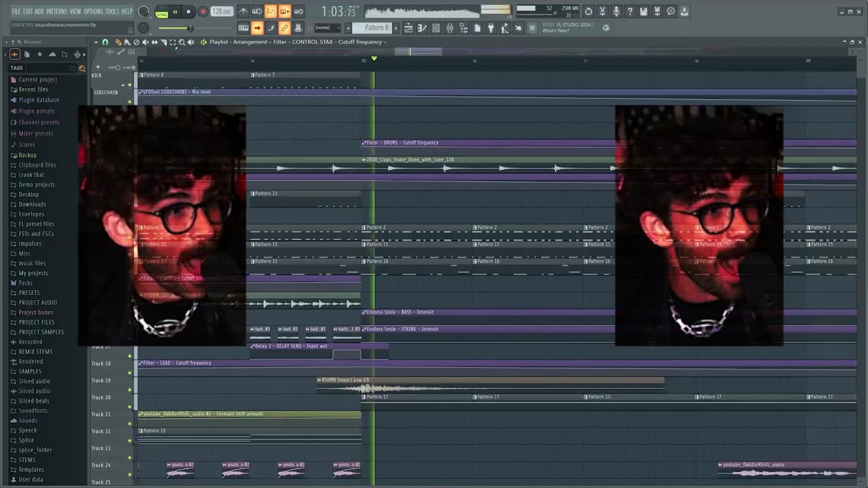
Task: Click the song position time display 1:03:73
Action: click(x=338, y=12)
